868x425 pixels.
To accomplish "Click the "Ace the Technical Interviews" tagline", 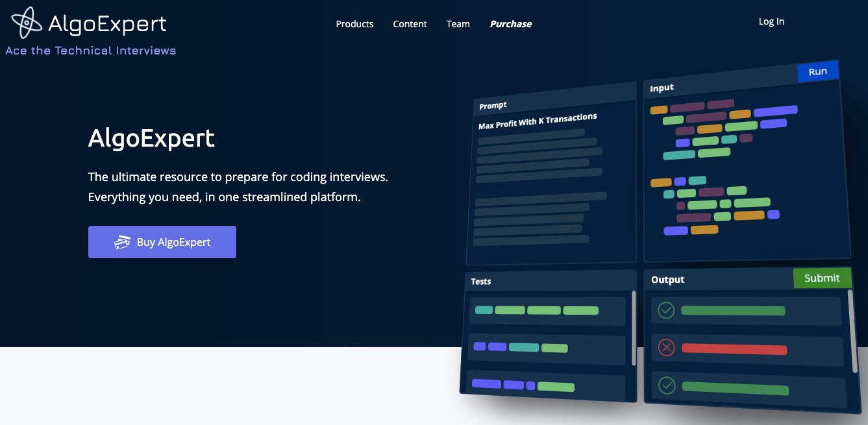I will point(91,51).
